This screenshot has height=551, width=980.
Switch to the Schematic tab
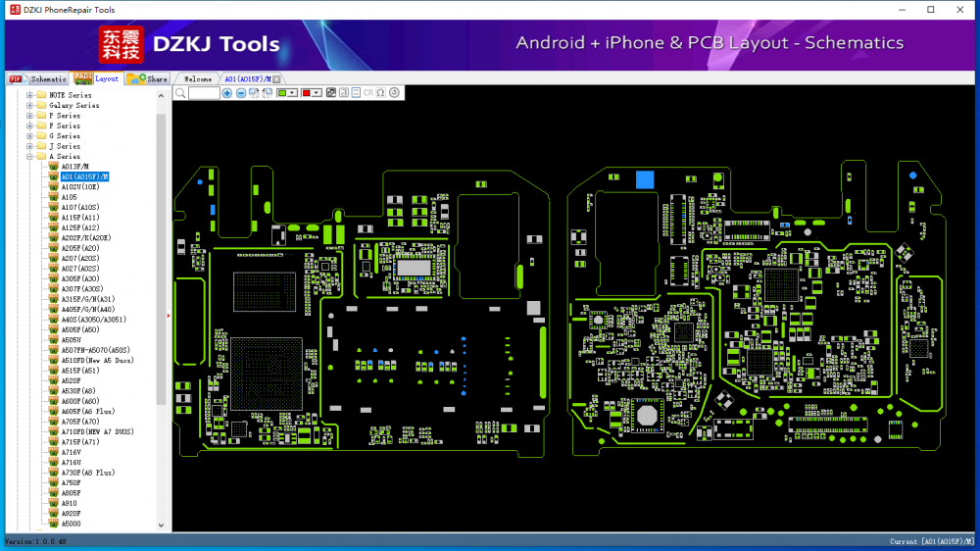pyautogui.click(x=38, y=78)
